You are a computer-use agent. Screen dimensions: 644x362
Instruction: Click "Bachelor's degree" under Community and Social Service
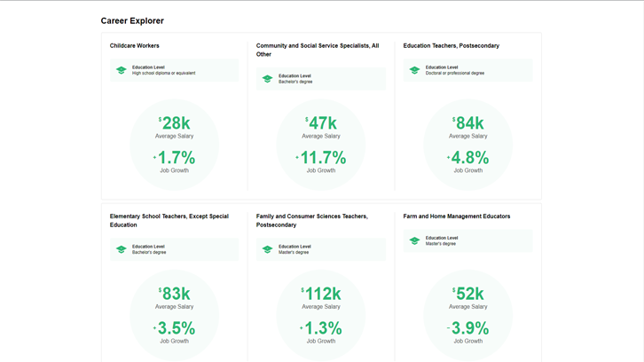[295, 82]
